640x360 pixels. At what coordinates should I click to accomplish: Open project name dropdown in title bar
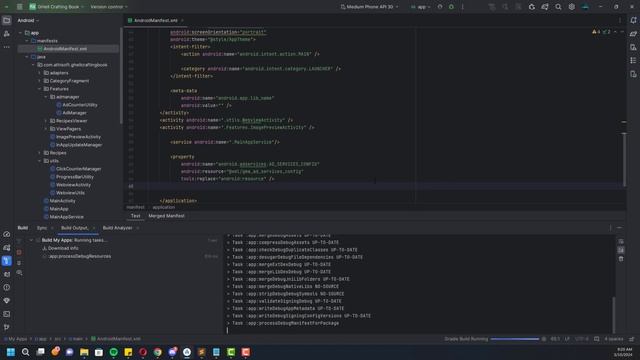tap(56, 7)
